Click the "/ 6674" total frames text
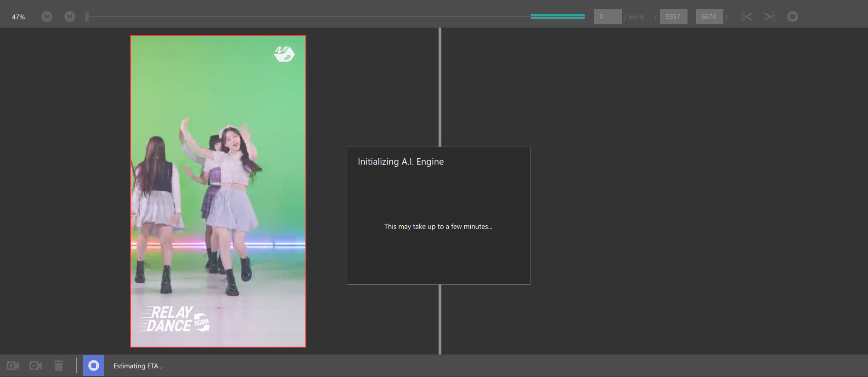868x377 pixels. coord(634,17)
